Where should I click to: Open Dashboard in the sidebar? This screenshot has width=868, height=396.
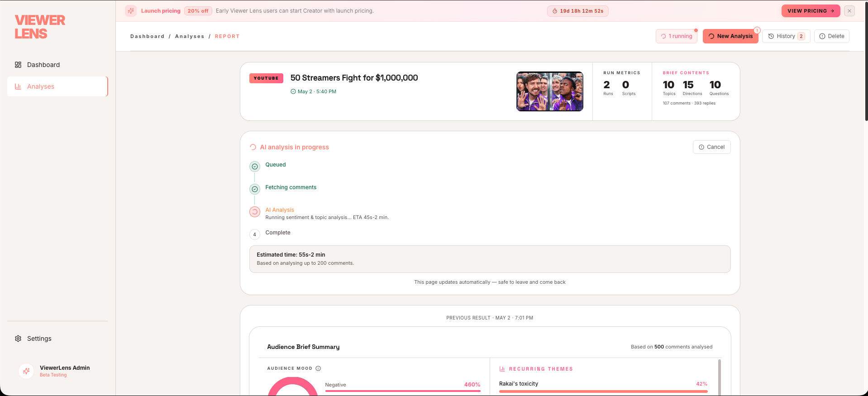click(x=57, y=65)
